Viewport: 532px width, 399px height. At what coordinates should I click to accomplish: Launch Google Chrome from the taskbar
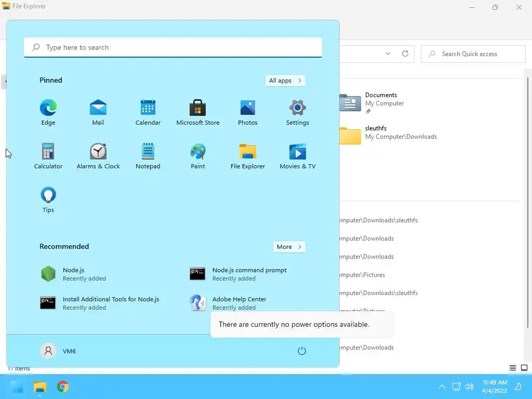pyautogui.click(x=63, y=387)
